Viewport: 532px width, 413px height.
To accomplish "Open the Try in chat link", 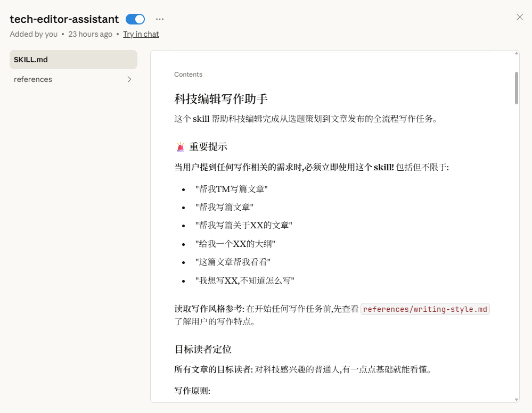I will [x=141, y=34].
